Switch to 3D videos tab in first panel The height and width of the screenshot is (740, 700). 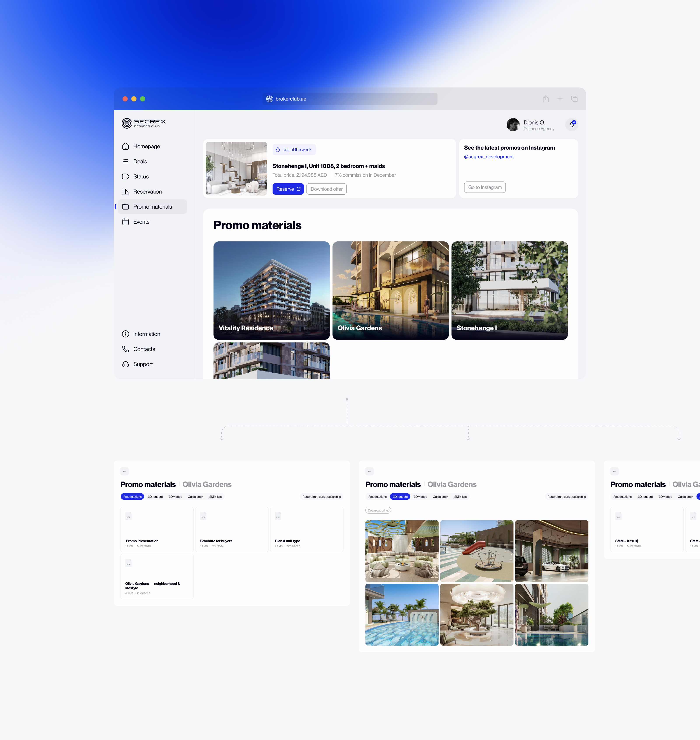[x=175, y=496]
